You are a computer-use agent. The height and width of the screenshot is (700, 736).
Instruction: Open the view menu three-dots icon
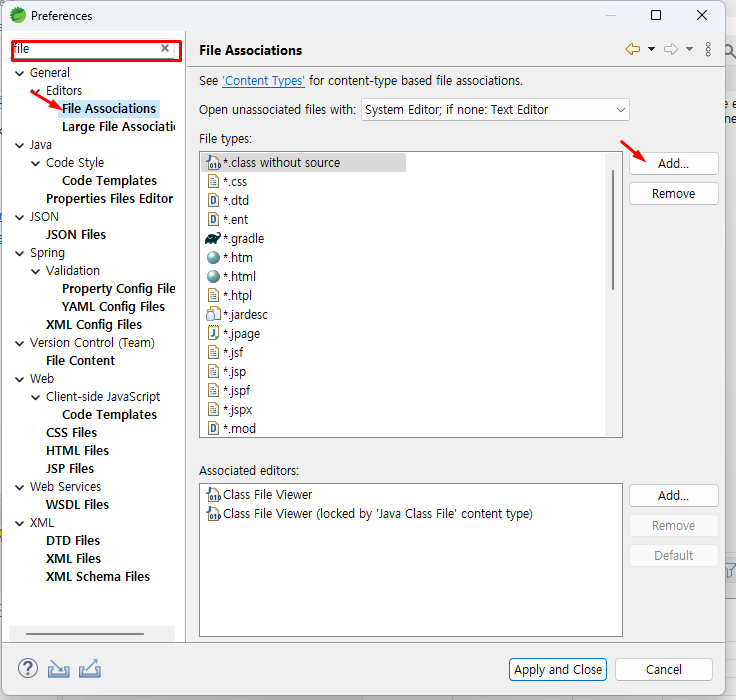(x=708, y=49)
